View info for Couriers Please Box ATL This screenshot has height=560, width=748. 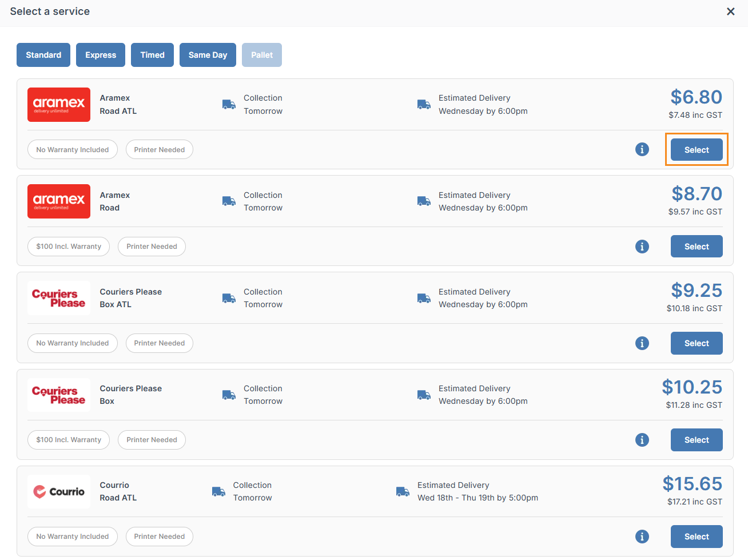pyautogui.click(x=642, y=343)
